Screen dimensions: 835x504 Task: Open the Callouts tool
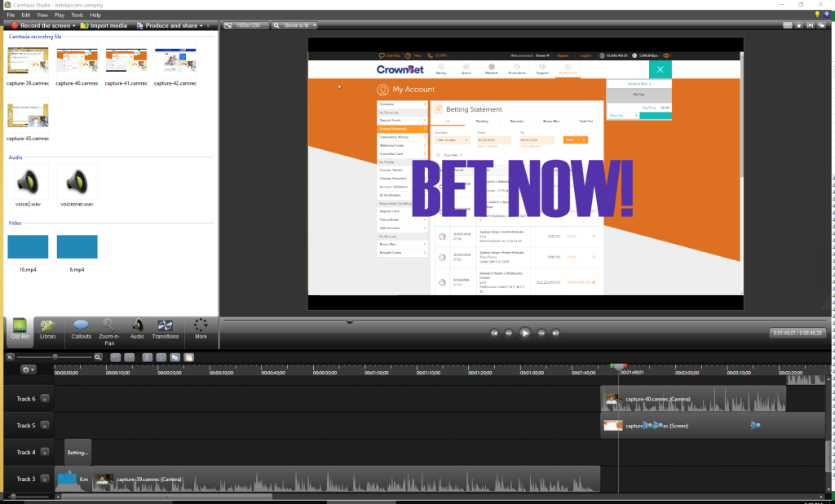click(x=81, y=329)
